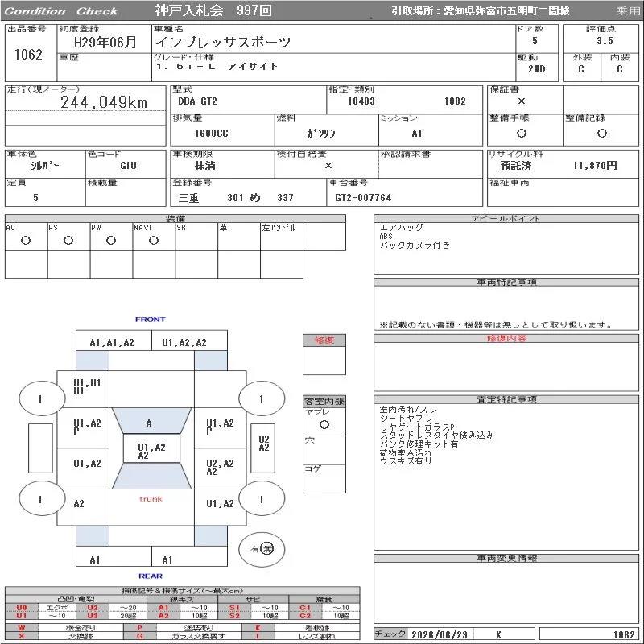Select displacement 1600CC
Viewport: 644px width, 644px height.
tap(212, 133)
